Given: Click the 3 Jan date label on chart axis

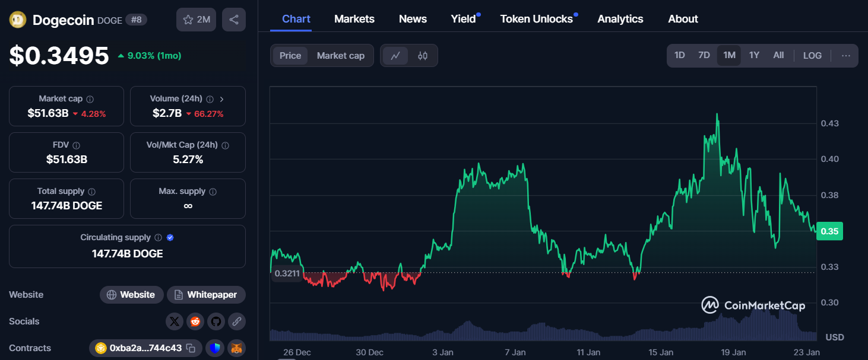Looking at the screenshot, I should 442,352.
